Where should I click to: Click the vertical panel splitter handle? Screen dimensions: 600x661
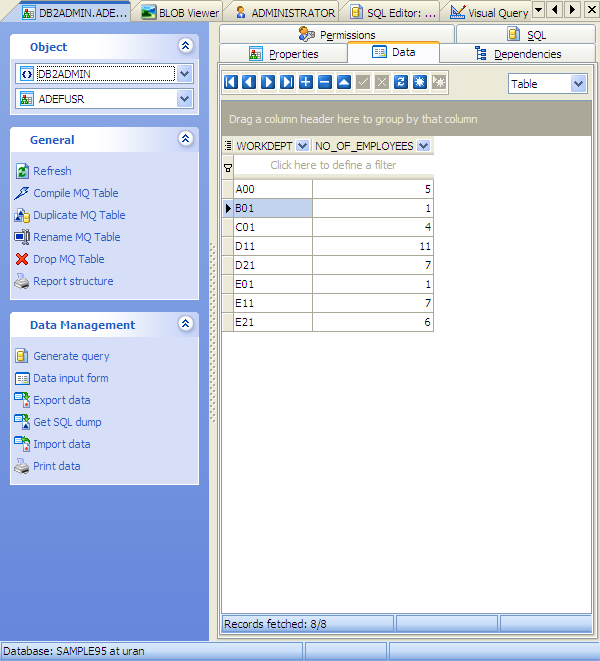[x=213, y=333]
